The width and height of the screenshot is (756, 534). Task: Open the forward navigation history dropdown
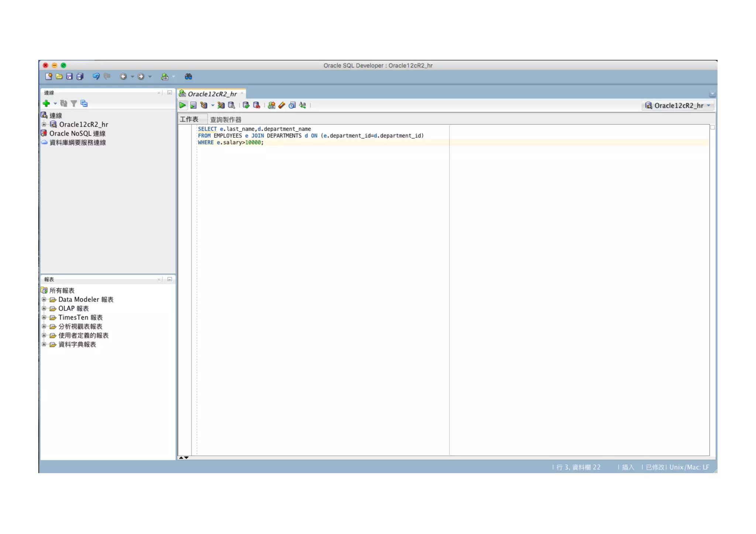150,77
